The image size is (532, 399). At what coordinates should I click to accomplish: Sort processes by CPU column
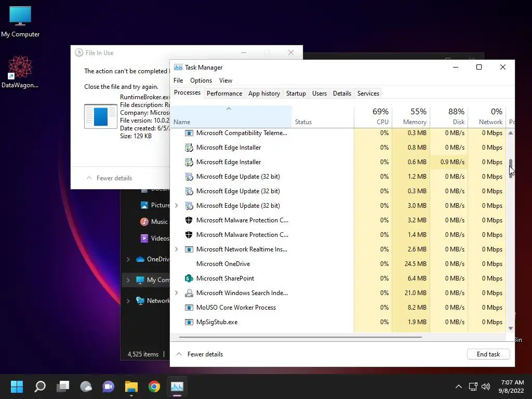click(373, 116)
